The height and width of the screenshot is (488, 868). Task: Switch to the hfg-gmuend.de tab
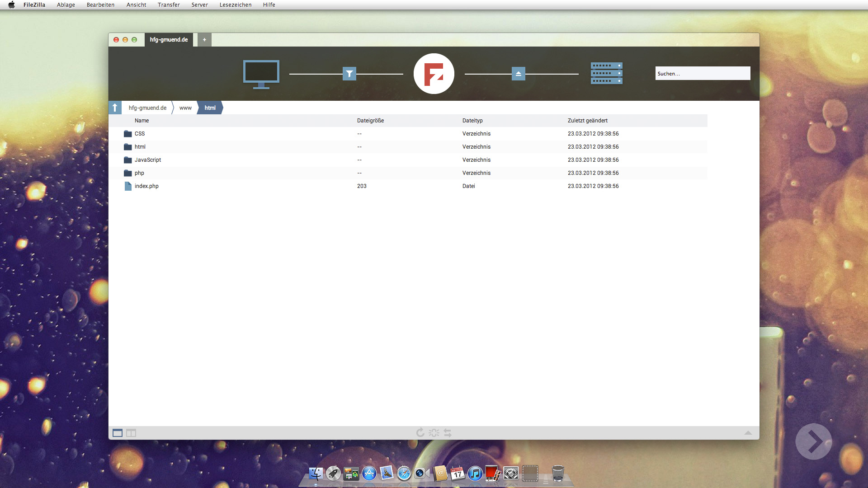click(169, 40)
